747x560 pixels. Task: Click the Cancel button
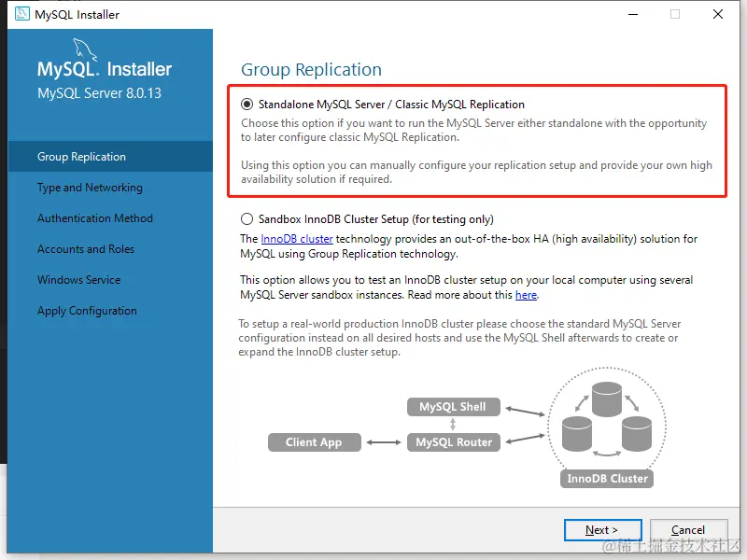688,529
